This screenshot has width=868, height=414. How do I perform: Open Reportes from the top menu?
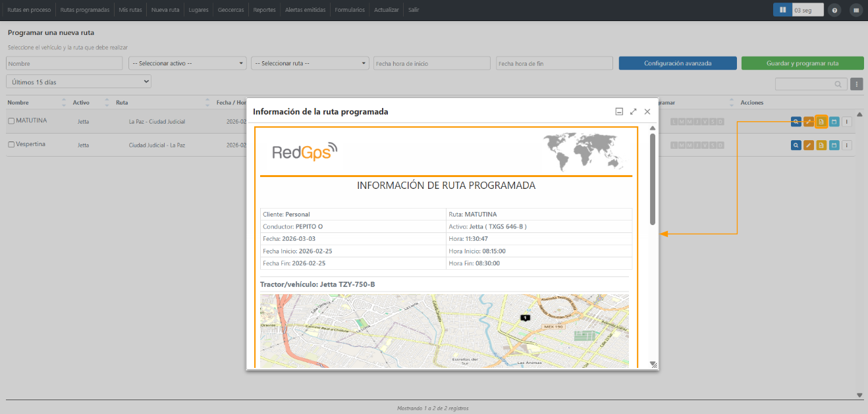[265, 10]
